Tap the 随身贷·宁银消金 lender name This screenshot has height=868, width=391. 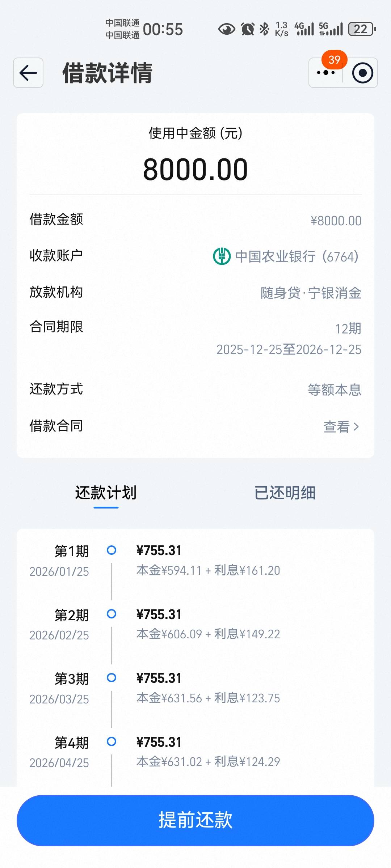311,293
